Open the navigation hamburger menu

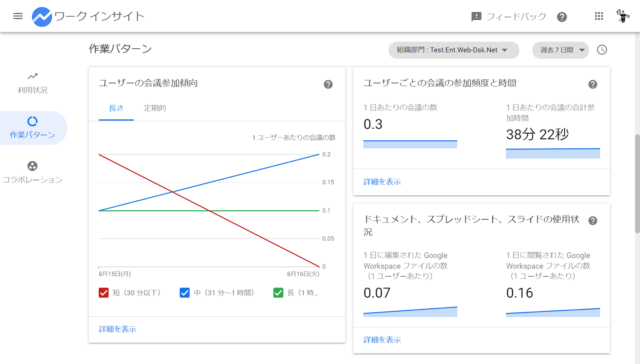tap(18, 16)
